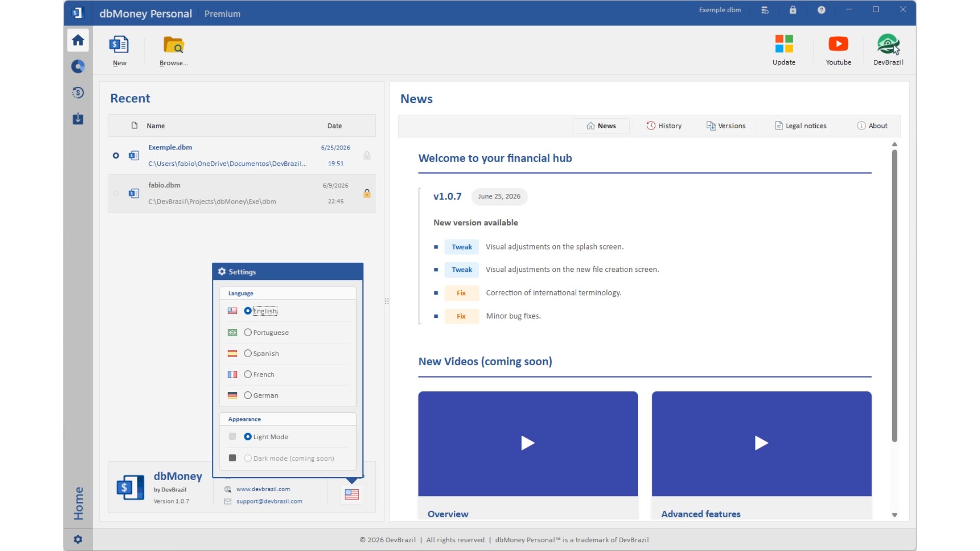Switch to the News tab
This screenshot has height=551, width=980.
pos(601,126)
